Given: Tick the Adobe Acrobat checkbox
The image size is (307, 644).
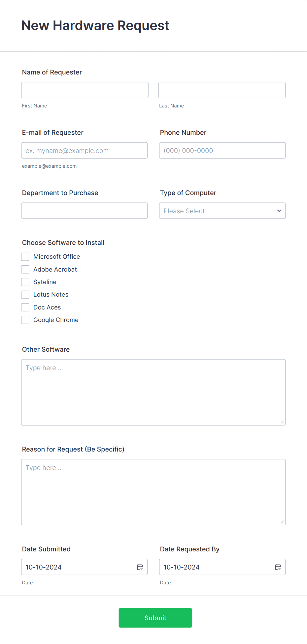Looking at the screenshot, I should [x=25, y=269].
